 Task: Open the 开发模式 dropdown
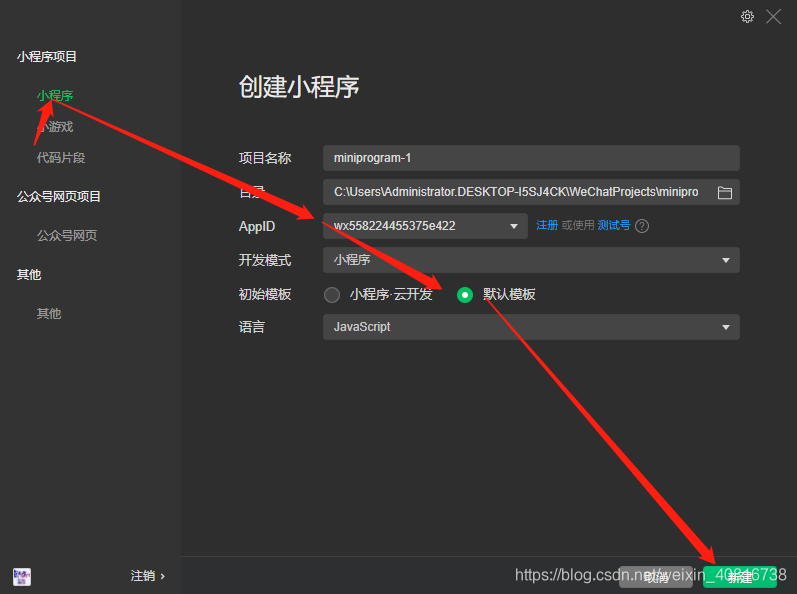pos(531,260)
